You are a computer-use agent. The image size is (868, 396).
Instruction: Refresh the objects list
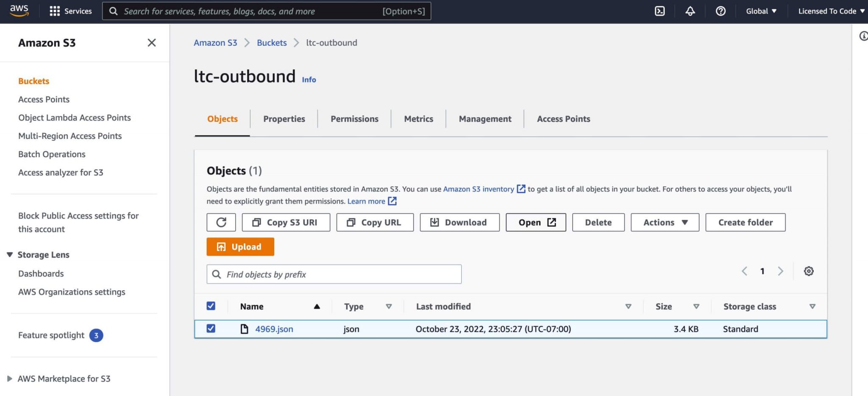[x=221, y=222]
